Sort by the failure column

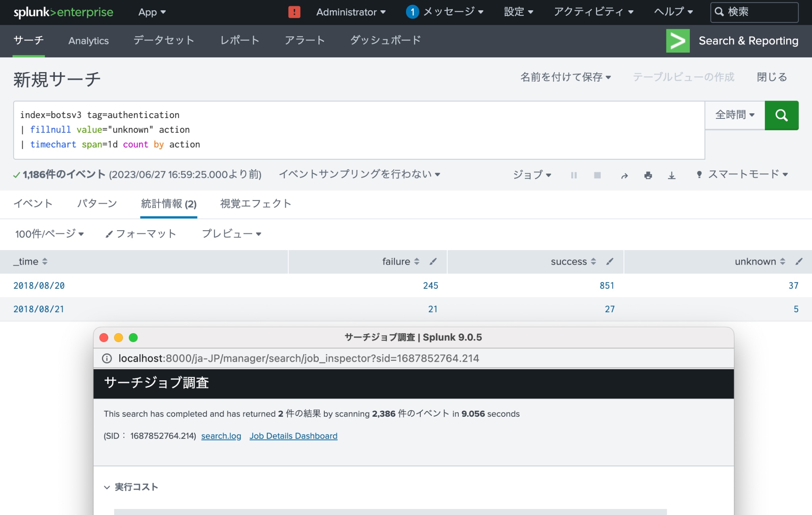[x=401, y=261]
